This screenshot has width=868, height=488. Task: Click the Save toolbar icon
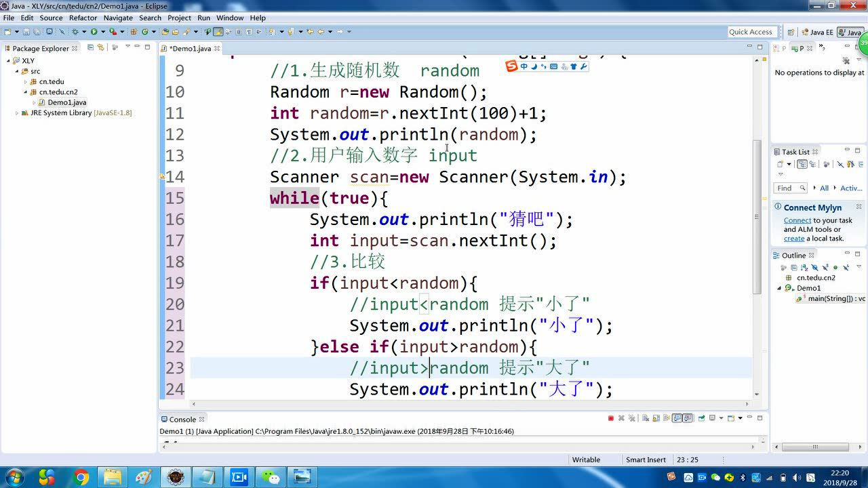point(26,31)
